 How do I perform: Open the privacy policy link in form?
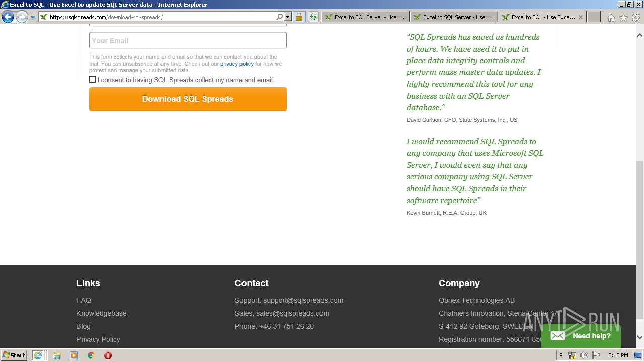(x=237, y=64)
